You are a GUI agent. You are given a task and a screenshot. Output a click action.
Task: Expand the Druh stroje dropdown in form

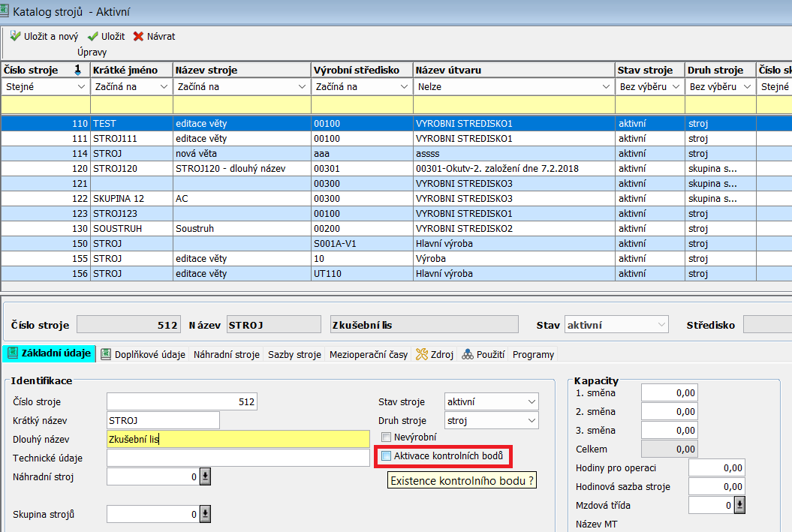click(532, 421)
